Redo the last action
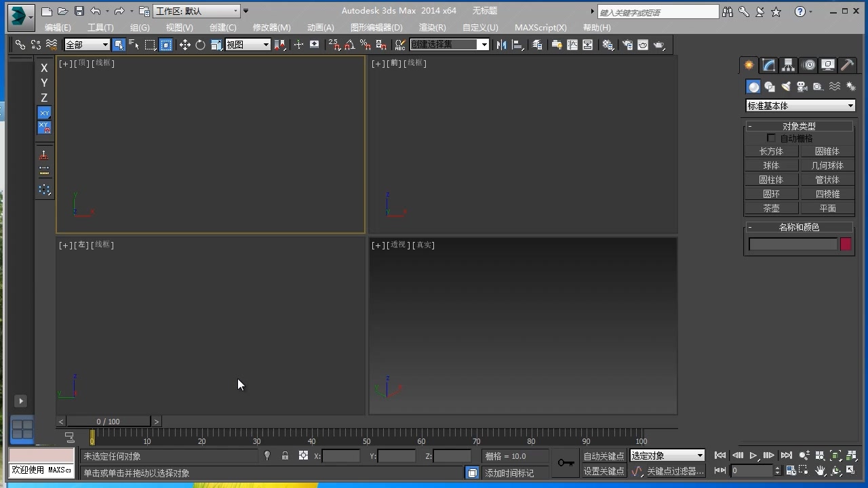Viewport: 868px width, 488px height. point(119,12)
